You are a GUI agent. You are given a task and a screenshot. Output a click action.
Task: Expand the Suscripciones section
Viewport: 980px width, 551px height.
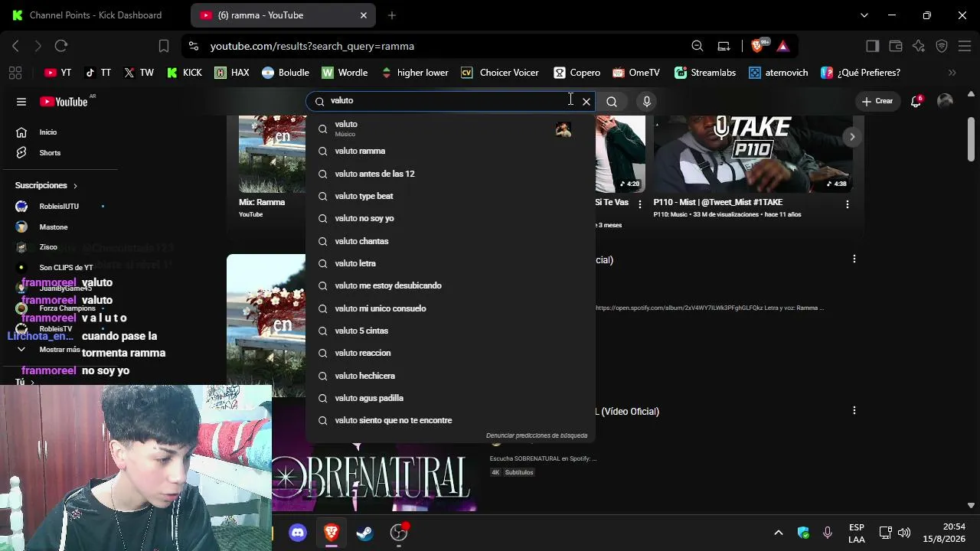click(x=46, y=185)
